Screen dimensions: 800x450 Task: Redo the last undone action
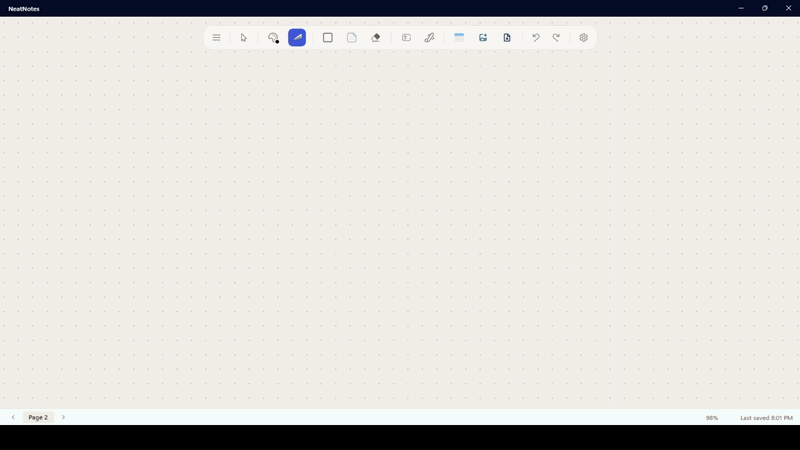point(557,38)
